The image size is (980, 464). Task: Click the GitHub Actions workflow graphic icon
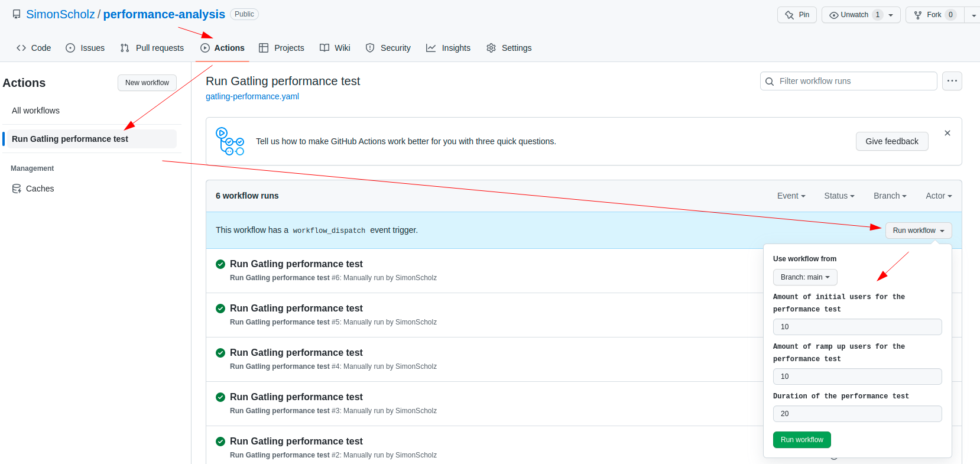coord(230,141)
